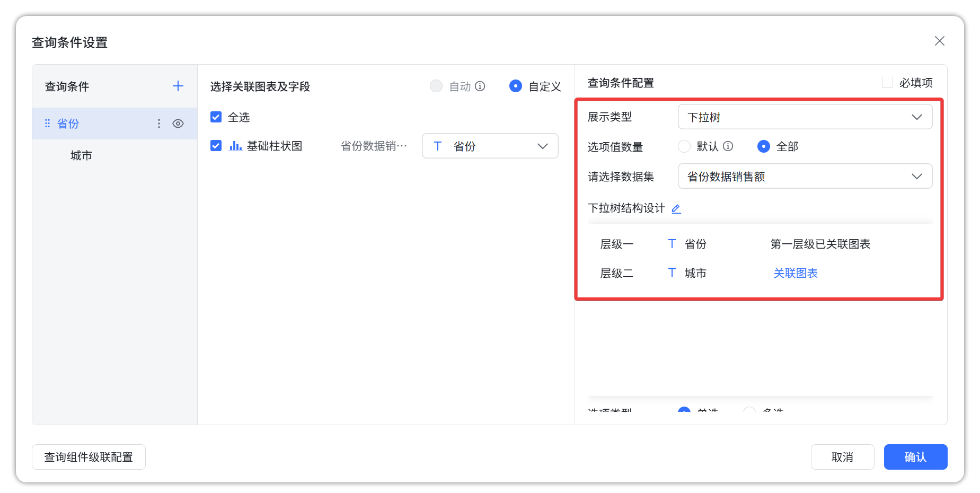Open the 展示类型 dropdown showing 下拉树

click(805, 117)
